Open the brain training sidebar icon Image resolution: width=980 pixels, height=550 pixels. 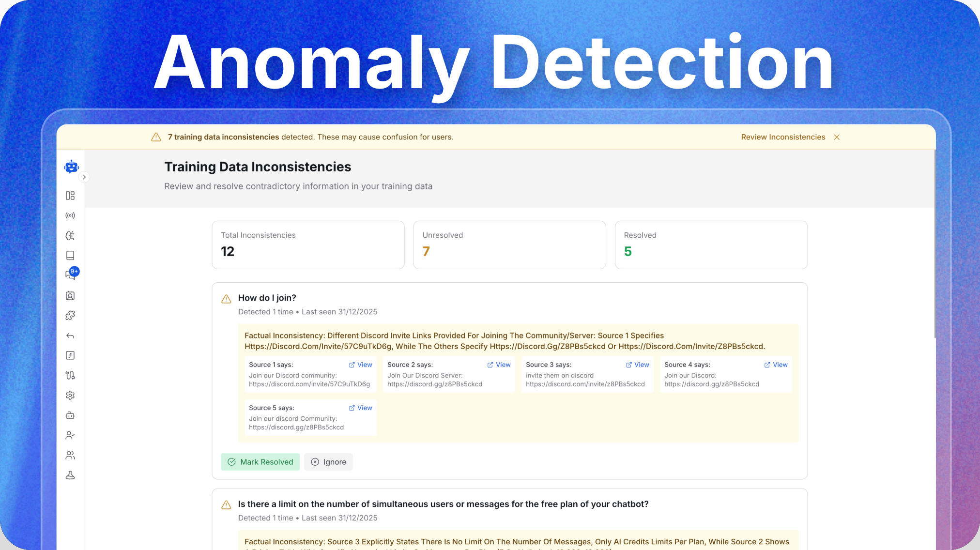coord(70,235)
